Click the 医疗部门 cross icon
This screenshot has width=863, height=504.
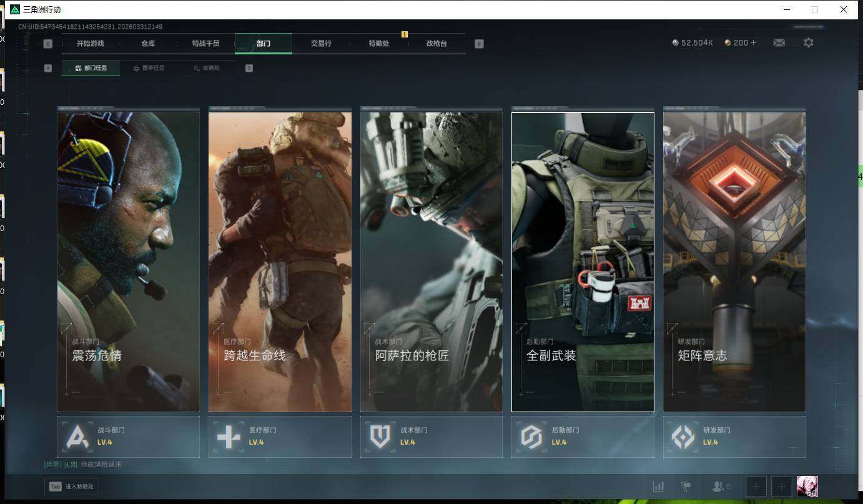229,437
